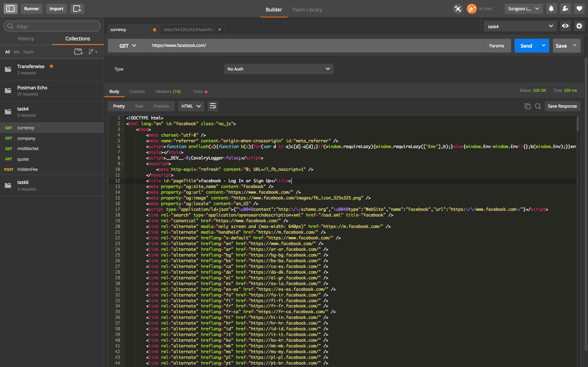The image size is (588, 367).
Task: Expand the No Auth type dropdown
Action: (x=278, y=69)
